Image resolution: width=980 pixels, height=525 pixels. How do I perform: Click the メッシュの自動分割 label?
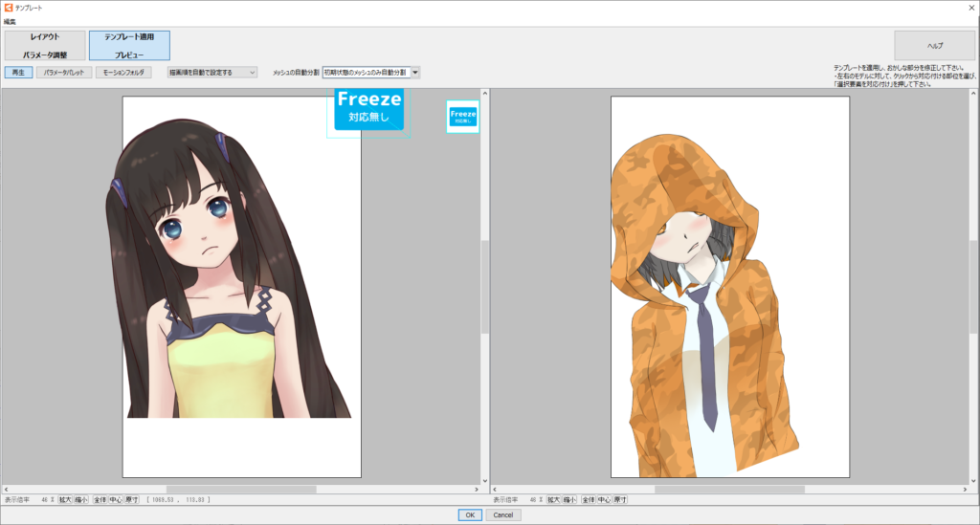click(x=296, y=73)
